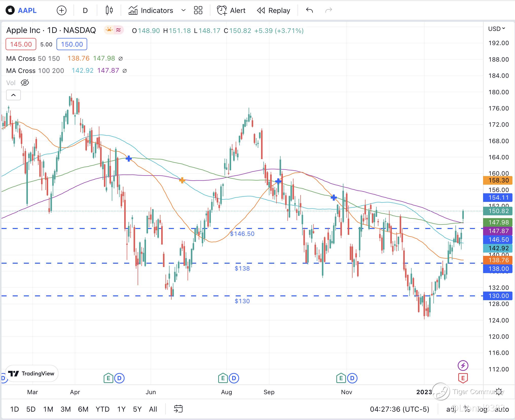Viewport: 515px width, 420px height.
Task: Open chart settings gear icon
Action: [x=499, y=392]
